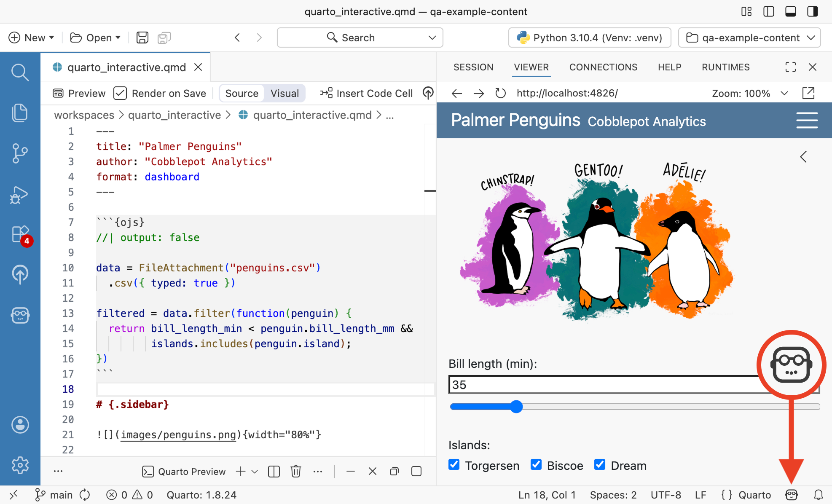The image size is (832, 504).
Task: Toggle the Render on Save checkbox
Action: tap(120, 93)
